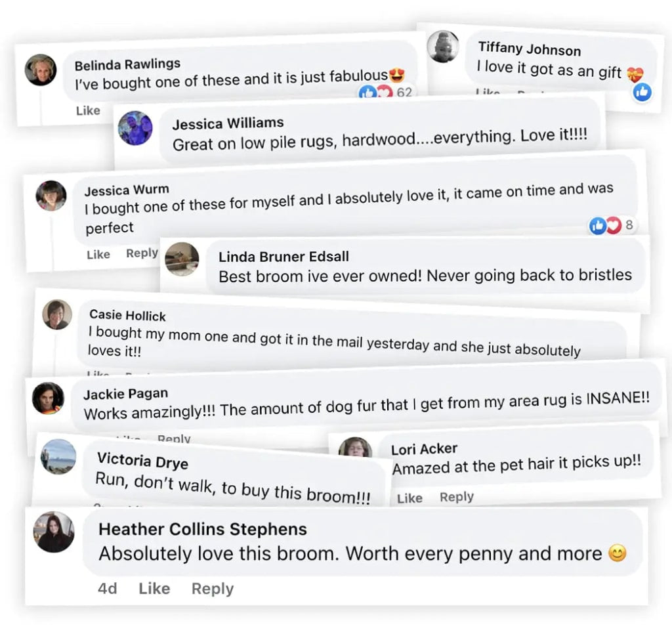The image size is (672, 640).
Task: Click Victoria Drye's profile thumbnail
Action: (x=58, y=456)
